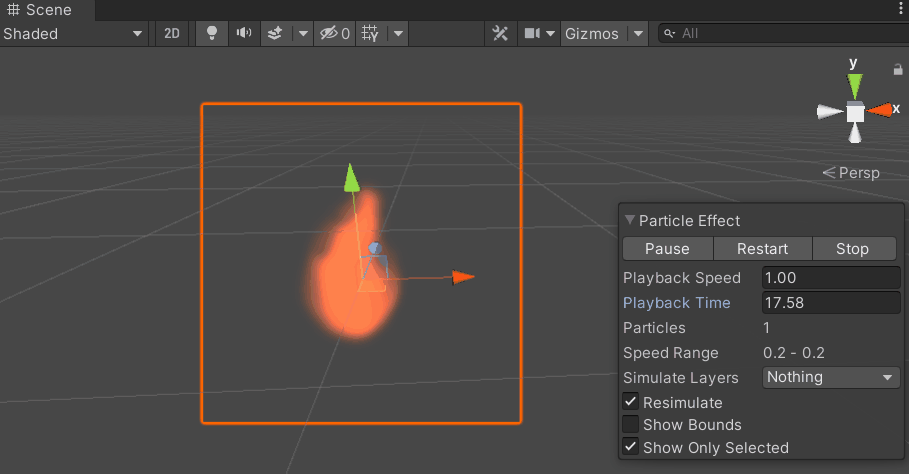Open component editor tools wrench icon
This screenshot has width=909, height=474.
[500, 34]
